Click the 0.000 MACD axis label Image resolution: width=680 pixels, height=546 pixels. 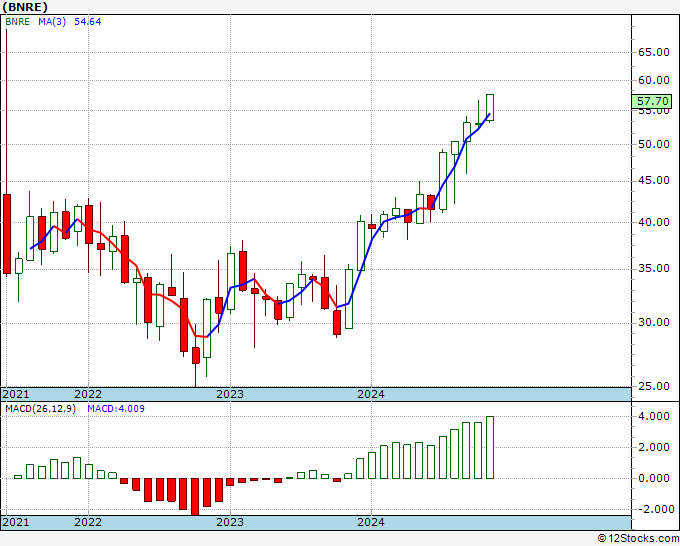click(x=654, y=478)
